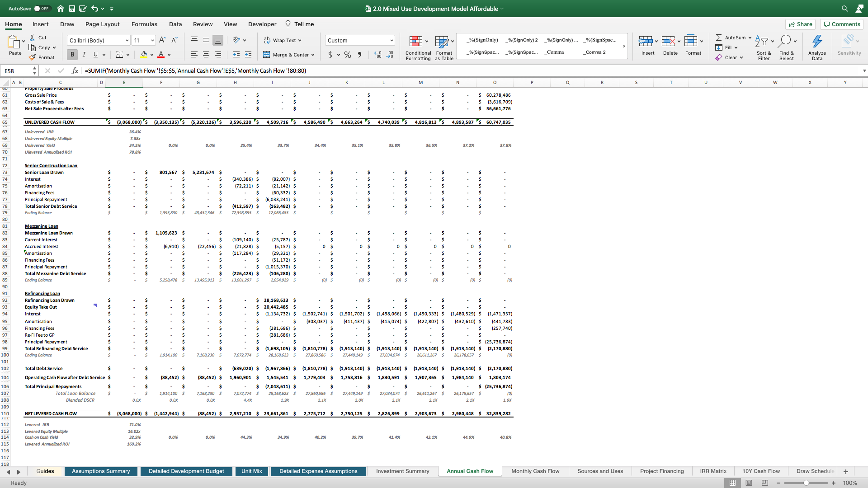Click Tell me search box
Viewport: 868px width, 488px height.
point(300,24)
